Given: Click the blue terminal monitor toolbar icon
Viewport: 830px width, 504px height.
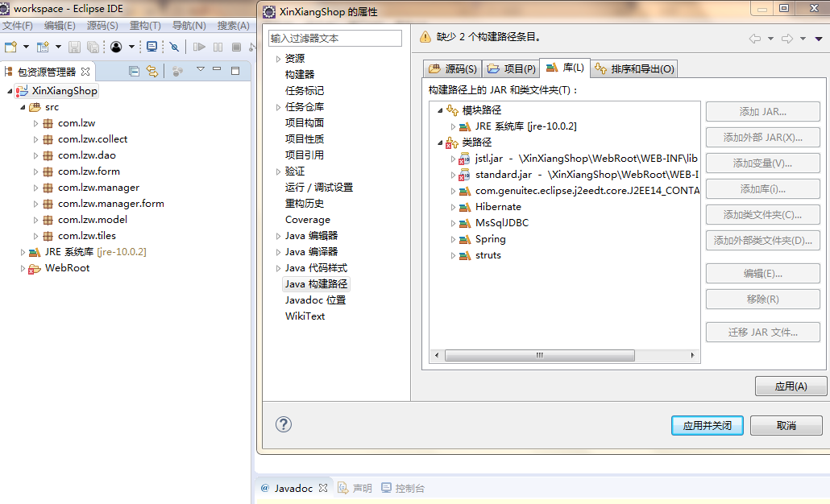Looking at the screenshot, I should [152, 47].
